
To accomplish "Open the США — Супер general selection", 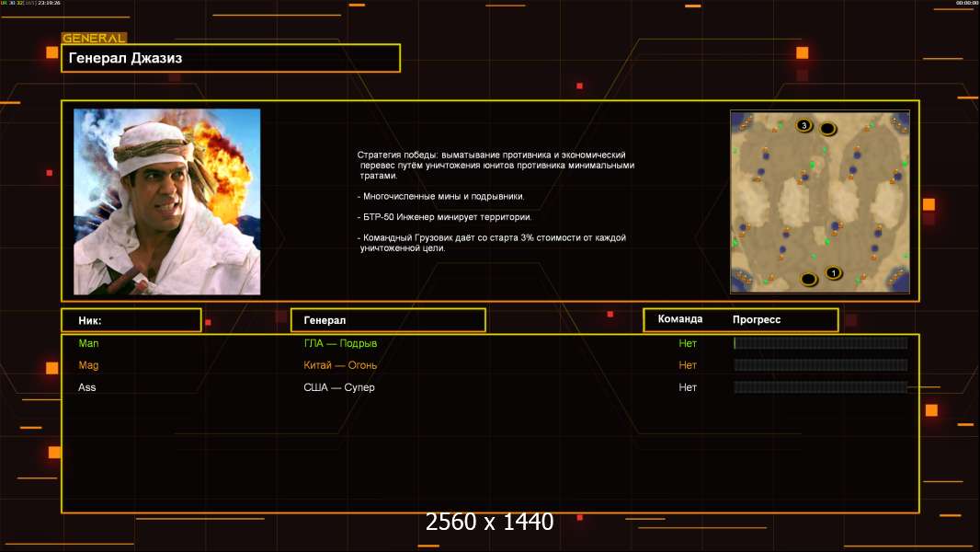I will [x=339, y=387].
